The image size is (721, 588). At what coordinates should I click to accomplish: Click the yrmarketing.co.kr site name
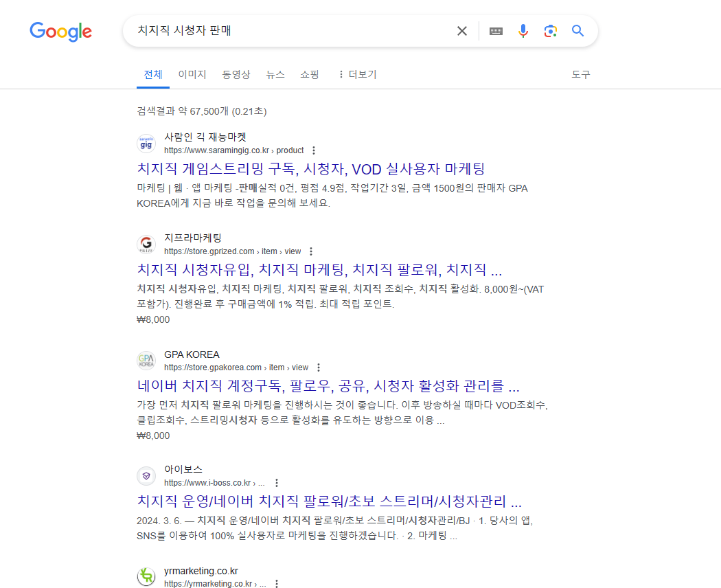tap(201, 571)
